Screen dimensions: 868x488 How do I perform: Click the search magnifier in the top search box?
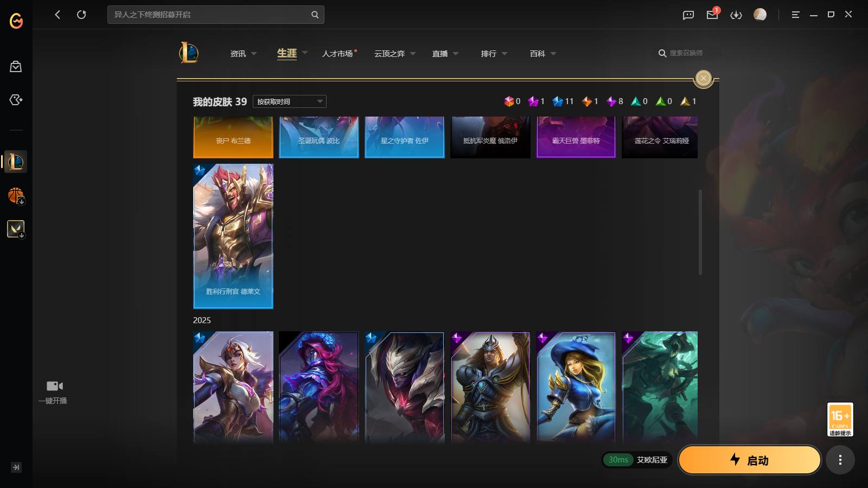coord(315,15)
